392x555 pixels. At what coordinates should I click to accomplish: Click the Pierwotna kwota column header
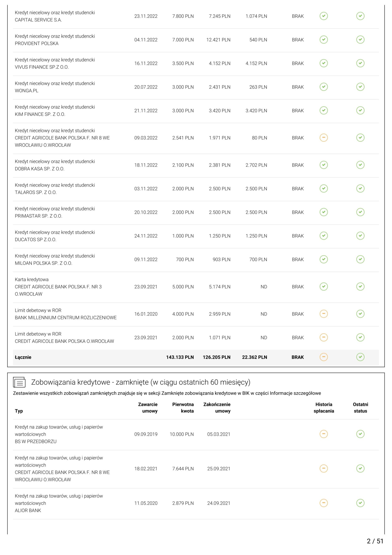coord(183,408)
